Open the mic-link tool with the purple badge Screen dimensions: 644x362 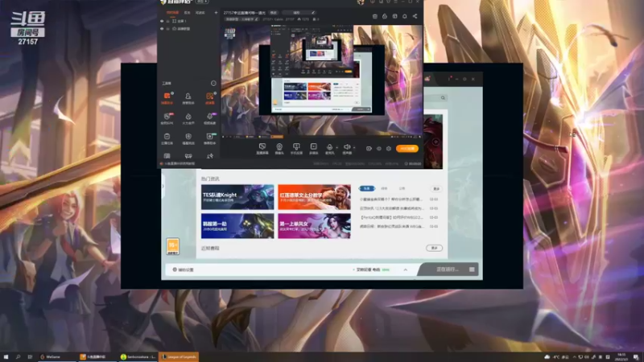[210, 118]
